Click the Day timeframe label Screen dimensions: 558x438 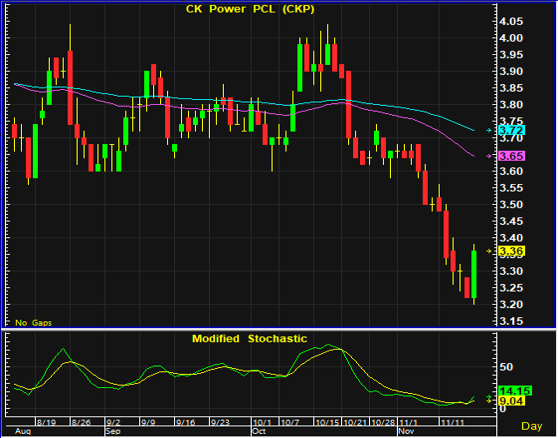[x=532, y=426]
